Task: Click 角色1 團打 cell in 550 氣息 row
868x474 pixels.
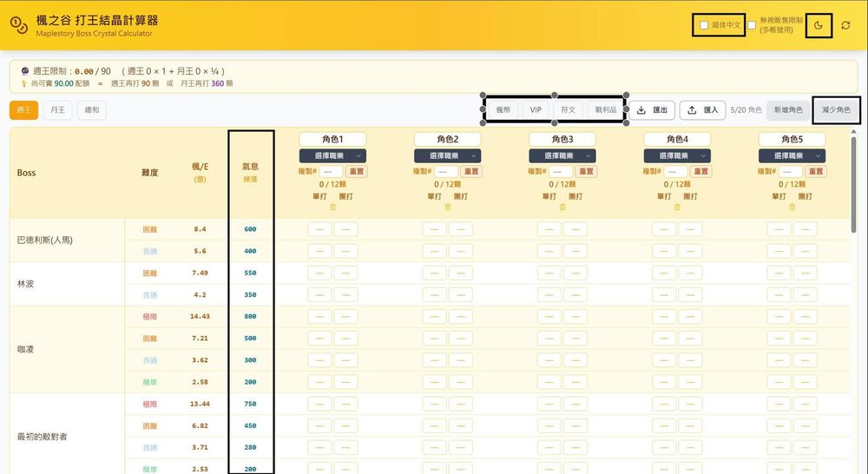Action: (346, 273)
